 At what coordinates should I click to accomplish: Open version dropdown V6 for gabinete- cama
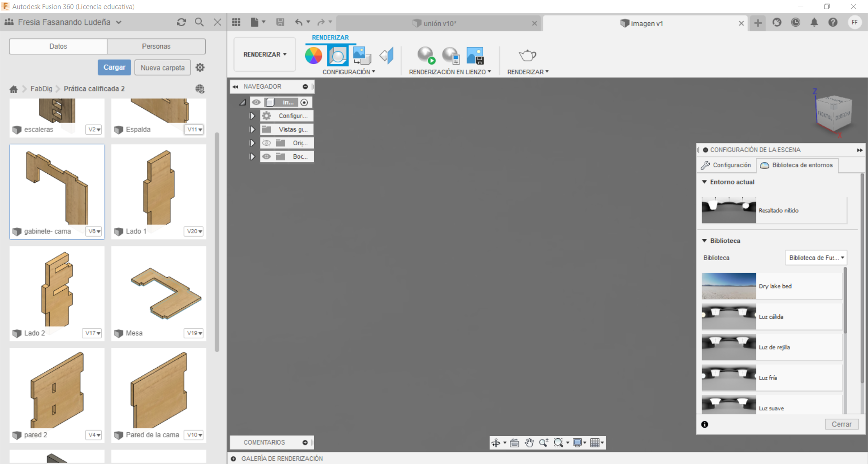pyautogui.click(x=94, y=231)
